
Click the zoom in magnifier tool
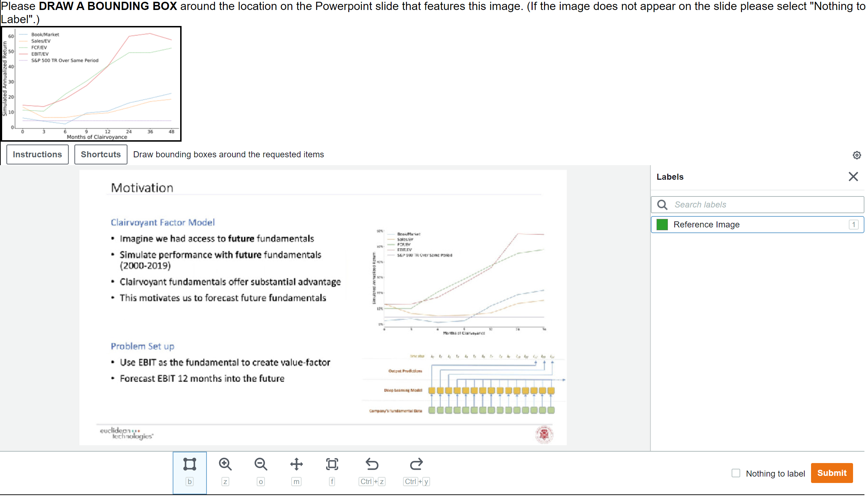tap(225, 464)
